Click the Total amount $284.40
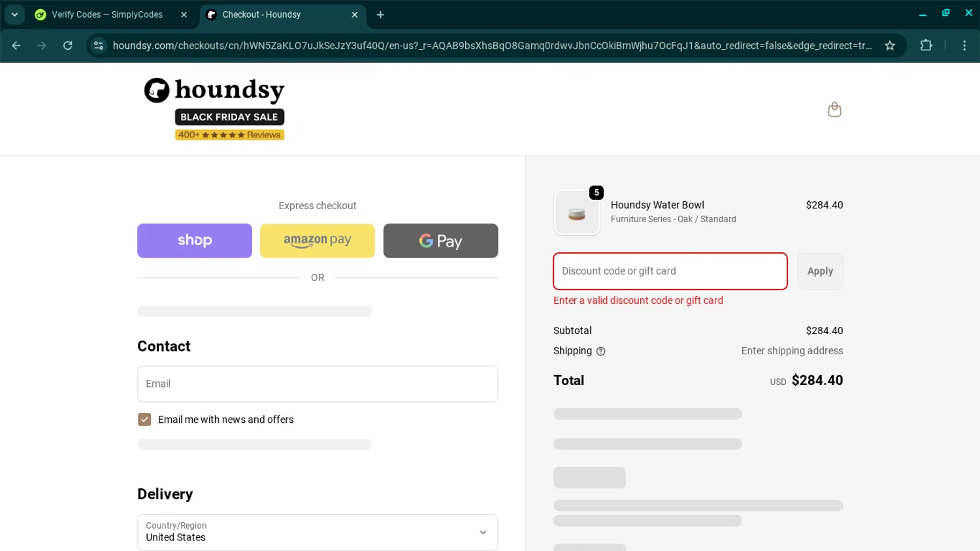Viewport: 980px width, 551px height. [817, 380]
